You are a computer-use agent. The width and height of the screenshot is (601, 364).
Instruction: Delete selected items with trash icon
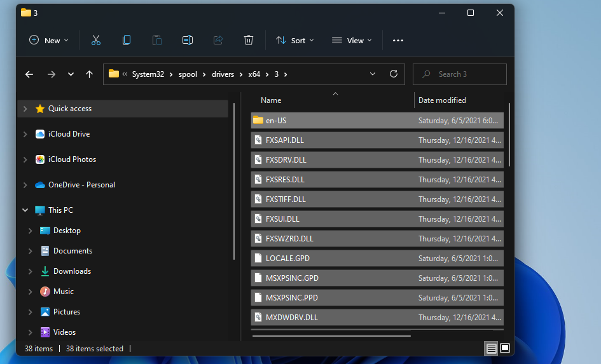coord(249,40)
